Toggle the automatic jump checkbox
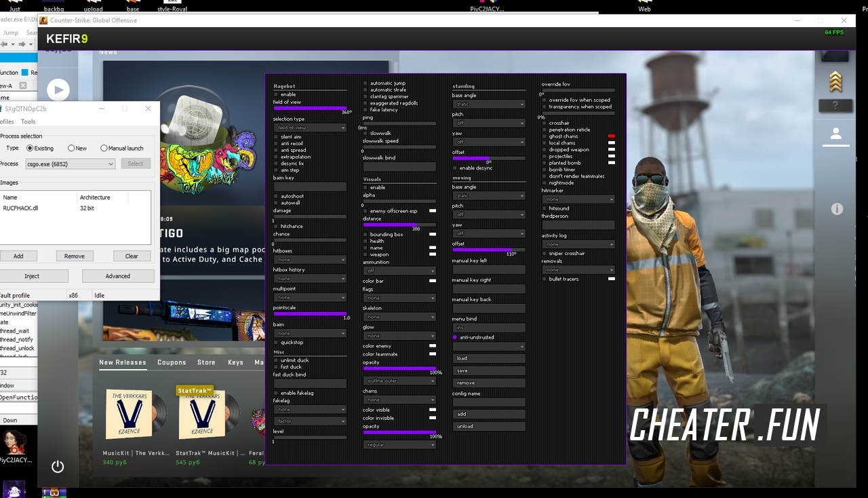 click(366, 83)
